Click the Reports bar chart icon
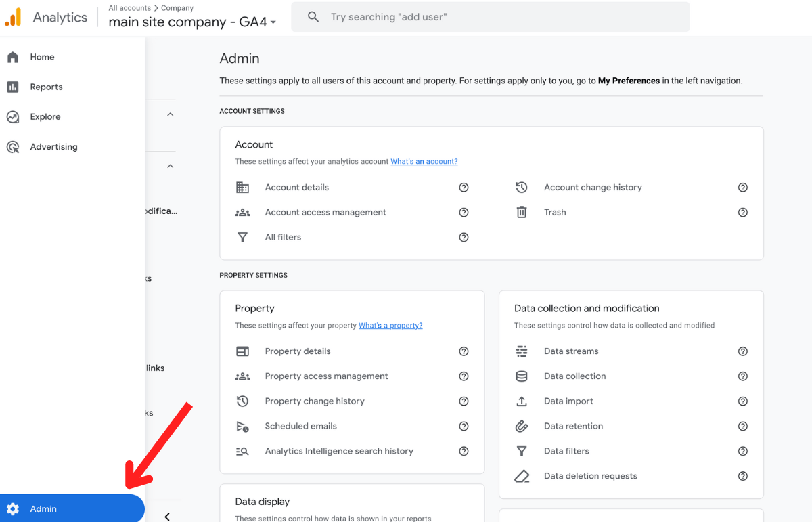812x522 pixels. [x=13, y=87]
